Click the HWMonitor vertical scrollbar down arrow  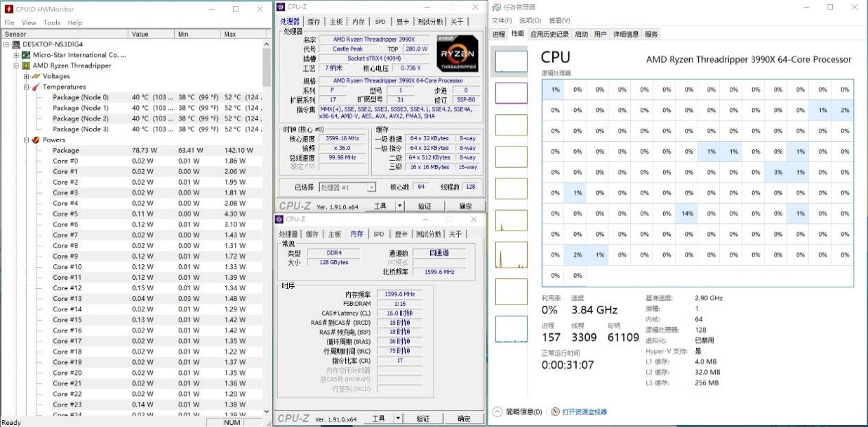tap(266, 412)
